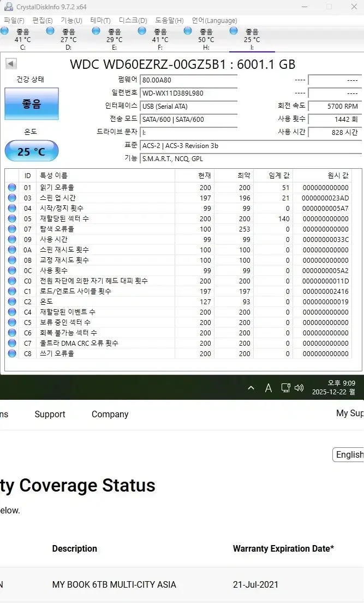Click the rotation speed field 5700 RPM

(335, 107)
